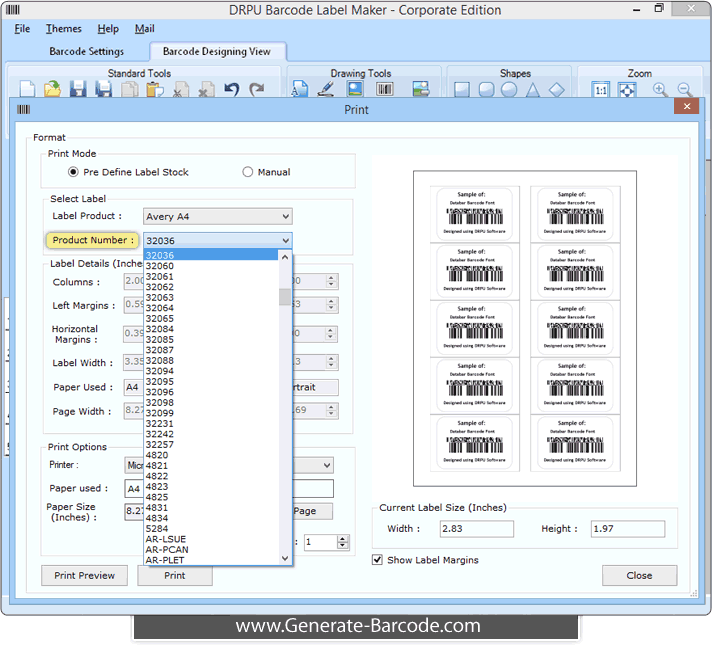Viewport: 712px width, 645px height.
Task: Open the Help menu
Action: (x=108, y=29)
